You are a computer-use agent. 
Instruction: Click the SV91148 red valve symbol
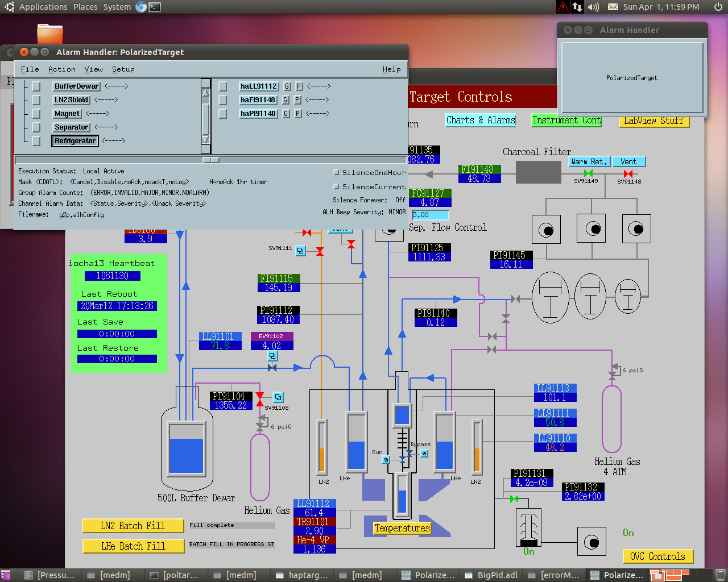point(628,173)
